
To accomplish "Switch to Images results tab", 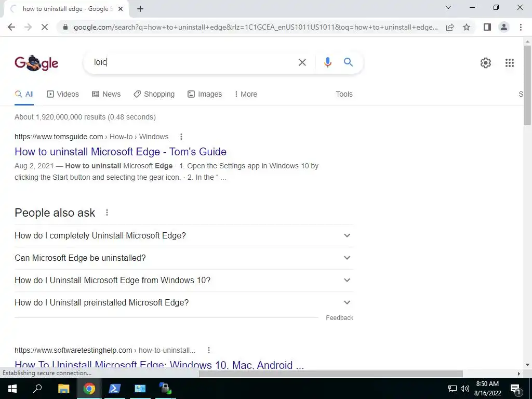I will 205,94.
